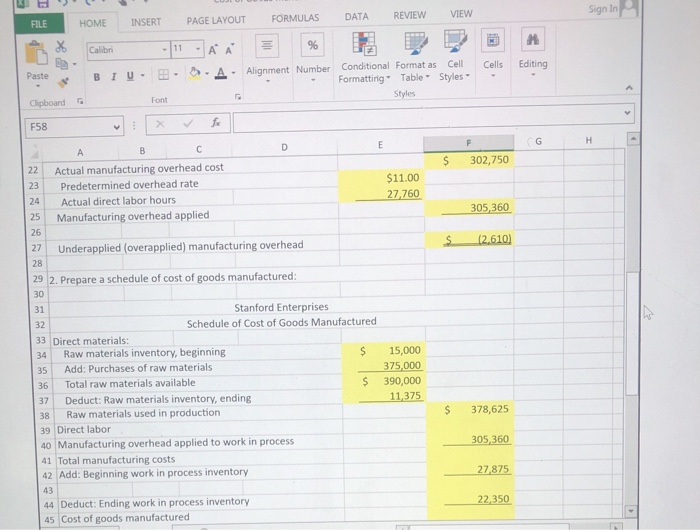Select cell with $11.00 overhead rate
This screenshot has width=700, height=530.
[x=381, y=179]
